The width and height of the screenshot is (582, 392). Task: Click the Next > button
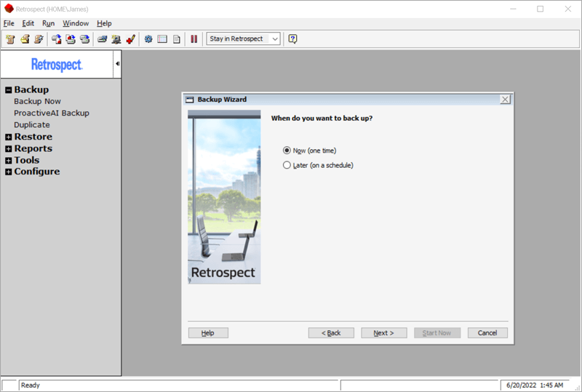[x=384, y=333]
